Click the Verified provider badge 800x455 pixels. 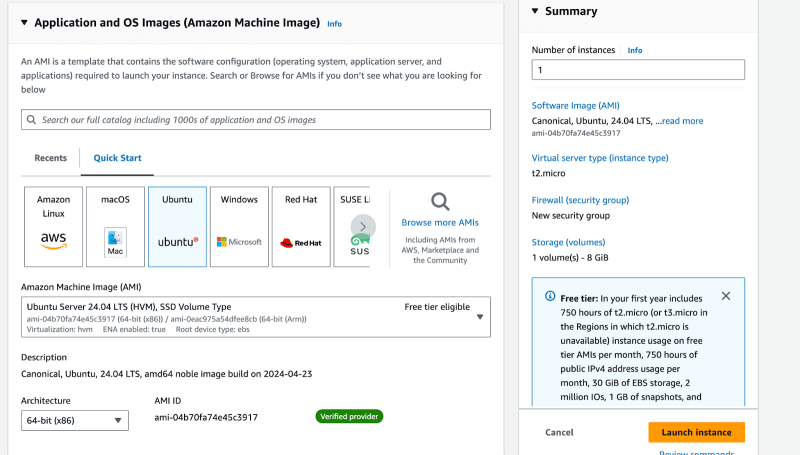[349, 416]
